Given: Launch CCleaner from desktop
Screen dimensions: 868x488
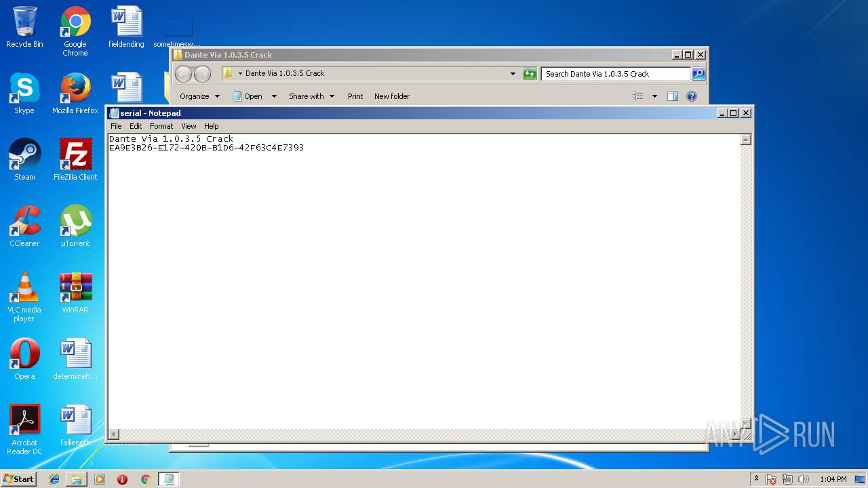Looking at the screenshot, I should pyautogui.click(x=24, y=226).
